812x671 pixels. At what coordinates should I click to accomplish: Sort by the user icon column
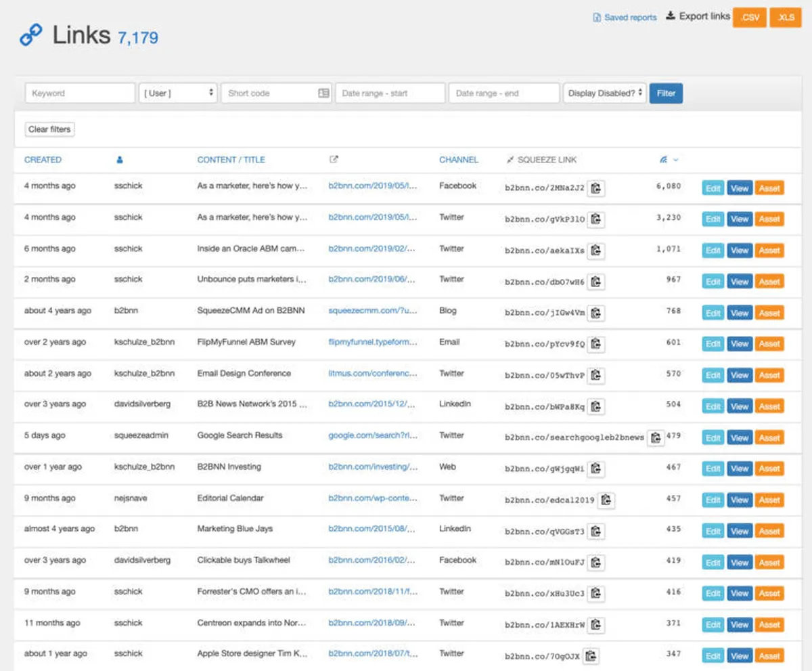[120, 160]
